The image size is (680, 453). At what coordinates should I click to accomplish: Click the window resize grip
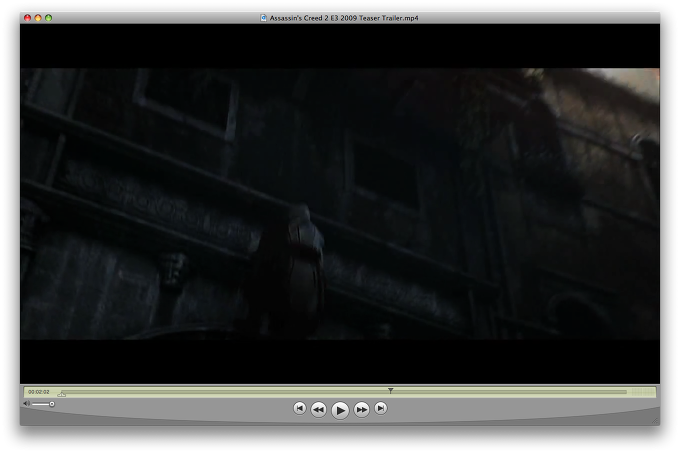click(655, 420)
